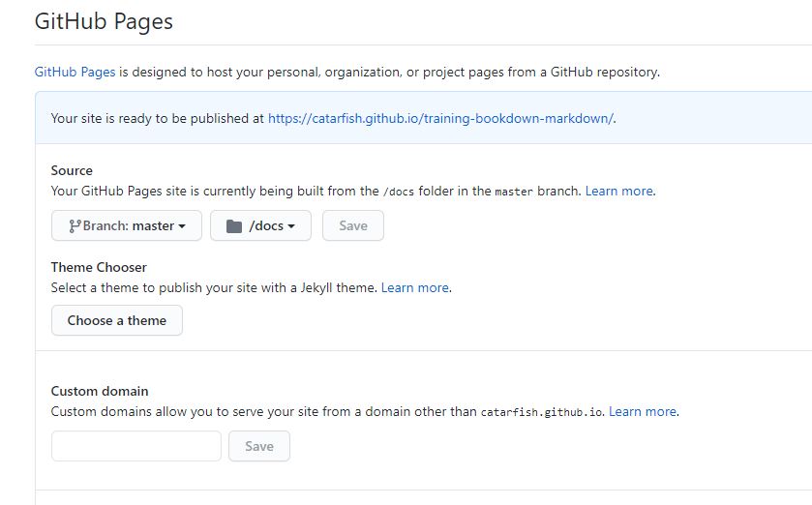Open the /docs folder dropdown

(x=260, y=225)
